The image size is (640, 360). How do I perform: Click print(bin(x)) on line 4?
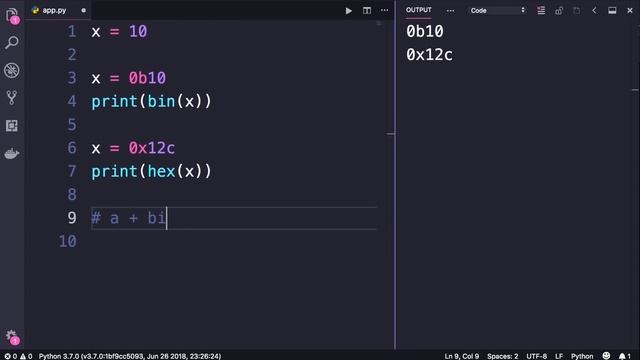click(x=151, y=101)
